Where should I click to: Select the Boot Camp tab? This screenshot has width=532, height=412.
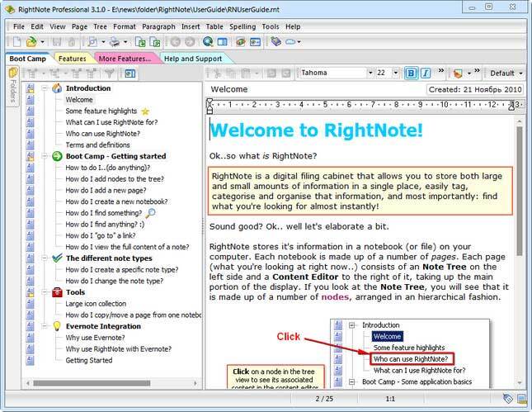click(x=27, y=59)
